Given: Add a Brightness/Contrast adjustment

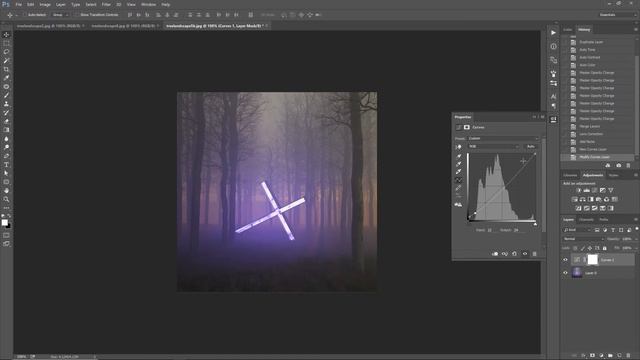Looking at the screenshot, I should 578,190.
